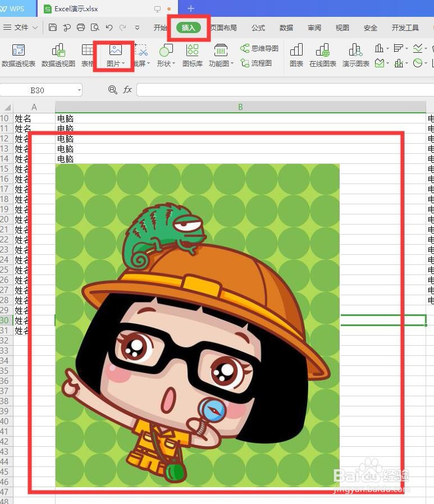
Task: Switch to the 开发工具 tab
Action: point(405,28)
